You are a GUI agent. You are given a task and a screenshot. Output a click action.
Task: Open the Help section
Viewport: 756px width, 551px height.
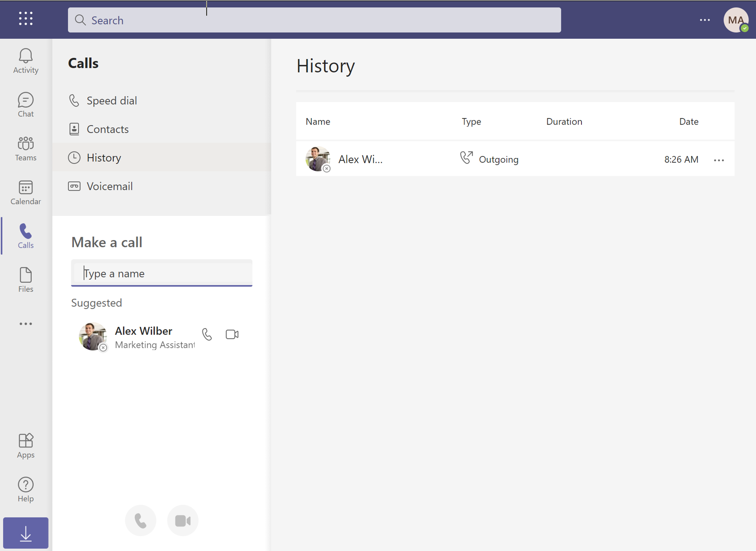pyautogui.click(x=25, y=489)
